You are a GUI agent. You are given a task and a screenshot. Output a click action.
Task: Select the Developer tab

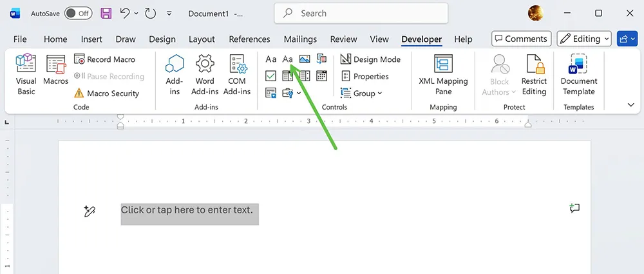point(421,39)
